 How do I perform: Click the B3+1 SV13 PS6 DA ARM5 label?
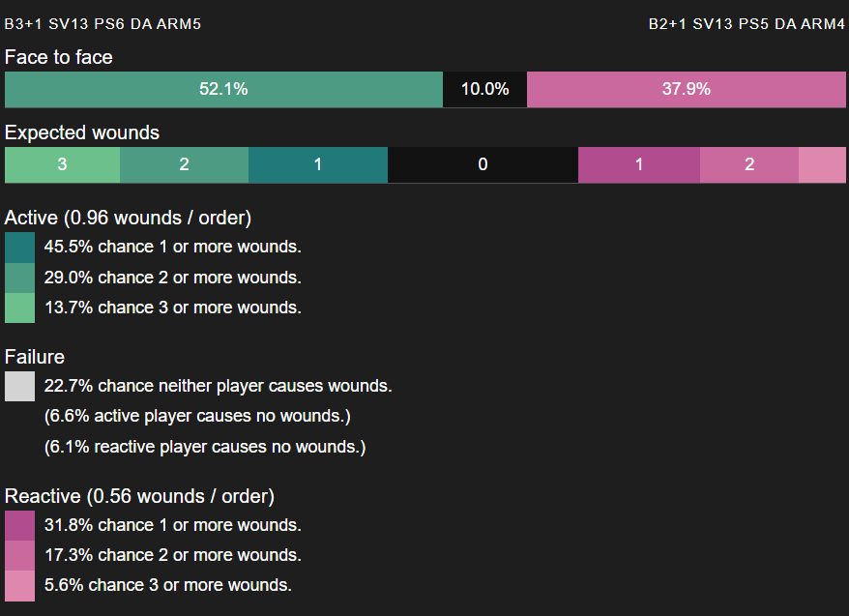102,24
